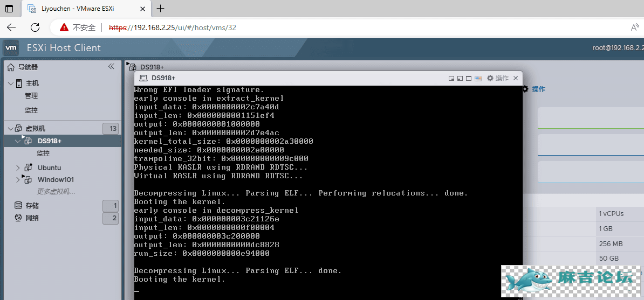This screenshot has height=300, width=644.
Task: Open the console keyboard layout icon
Action: 478,79
